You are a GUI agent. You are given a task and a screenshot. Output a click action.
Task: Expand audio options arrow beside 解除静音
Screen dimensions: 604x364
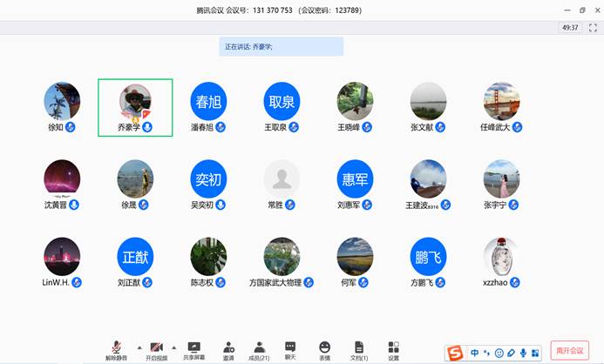(139, 347)
